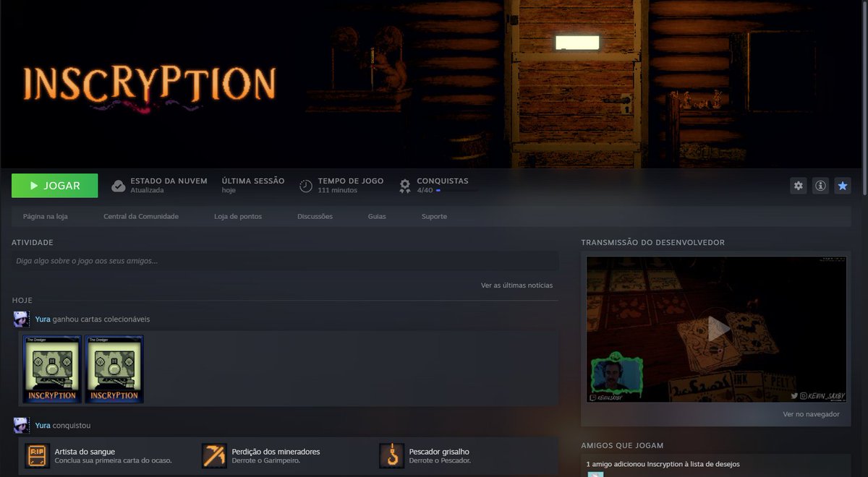
Task: Open Suporte tab
Action: pos(434,216)
